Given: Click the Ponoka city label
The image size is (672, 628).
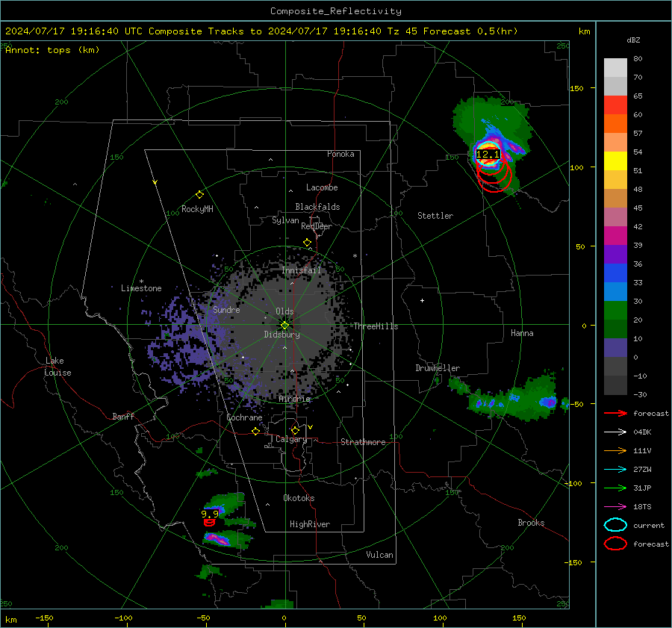Looking at the screenshot, I should tap(340, 154).
